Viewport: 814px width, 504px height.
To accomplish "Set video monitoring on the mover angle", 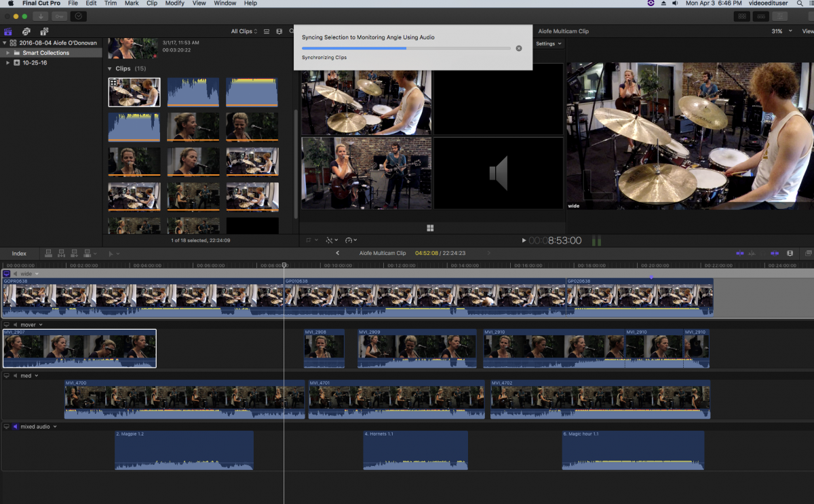I will [7, 325].
